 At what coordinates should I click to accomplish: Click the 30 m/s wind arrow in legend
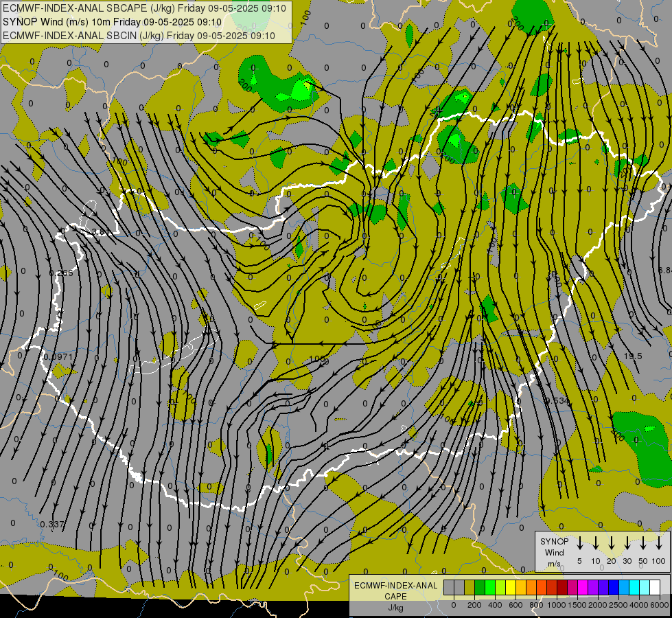pos(627,543)
